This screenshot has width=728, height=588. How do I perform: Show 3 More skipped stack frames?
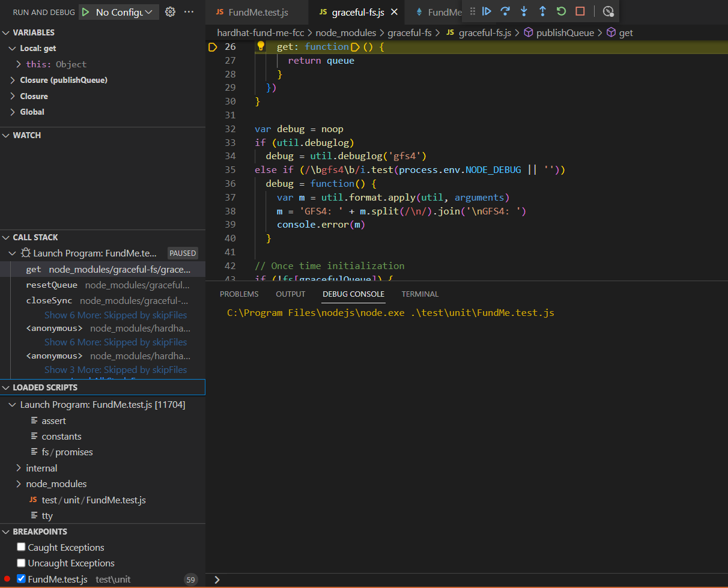coord(115,369)
